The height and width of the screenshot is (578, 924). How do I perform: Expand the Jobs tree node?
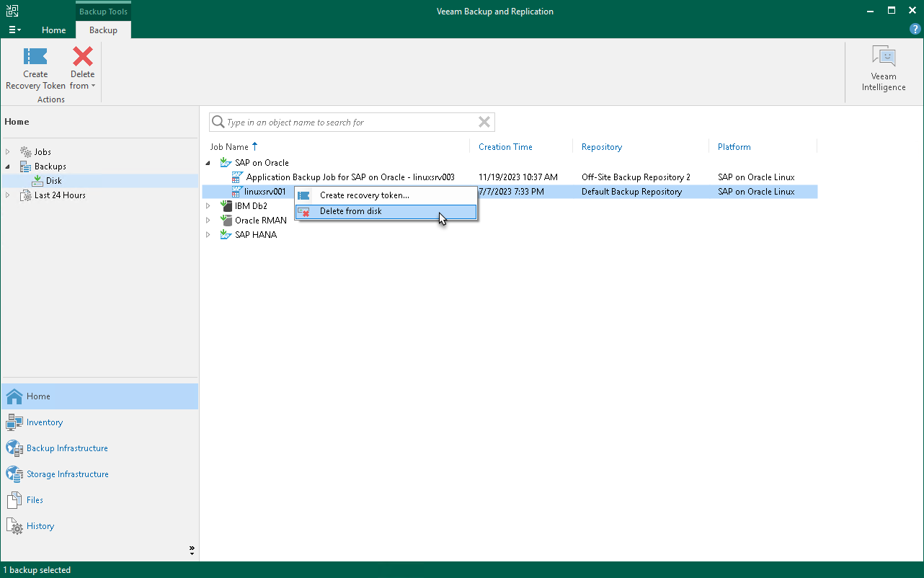(8, 152)
